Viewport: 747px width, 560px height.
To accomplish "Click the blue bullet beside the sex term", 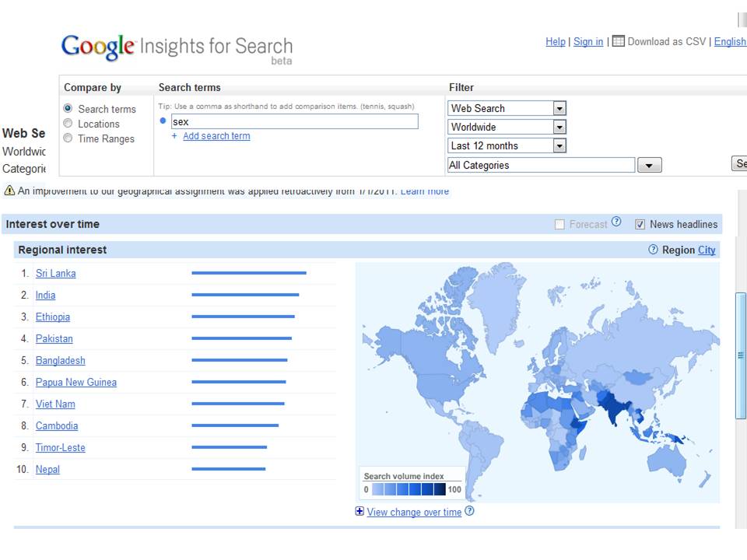I will (x=163, y=121).
